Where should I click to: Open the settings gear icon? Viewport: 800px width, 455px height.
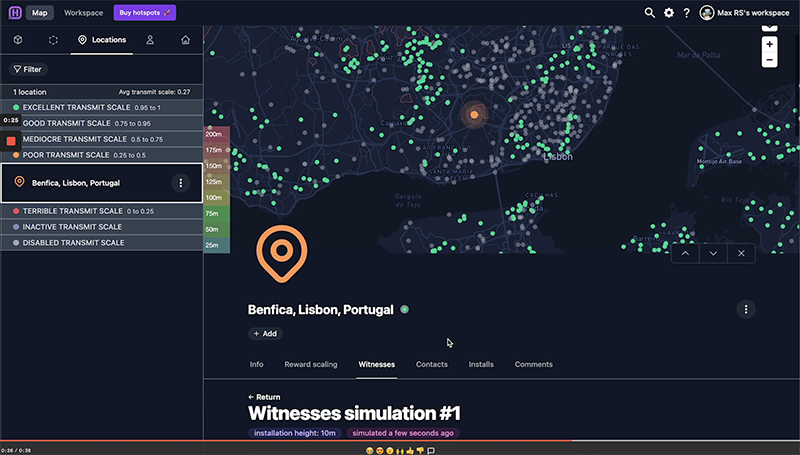[669, 13]
